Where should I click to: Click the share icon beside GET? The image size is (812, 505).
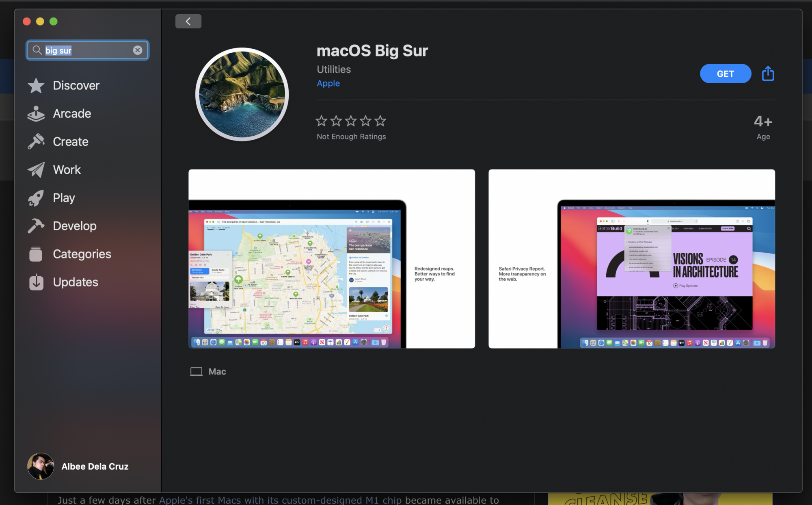[767, 74]
